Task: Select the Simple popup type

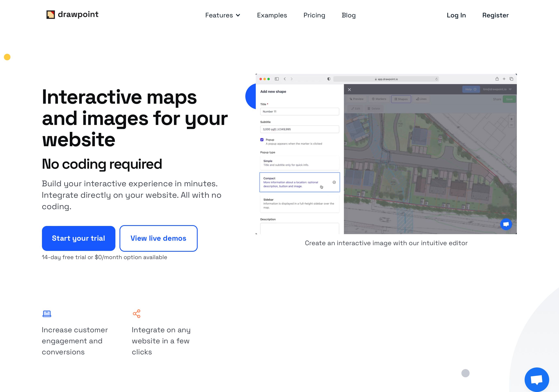Action: pyautogui.click(x=300, y=163)
